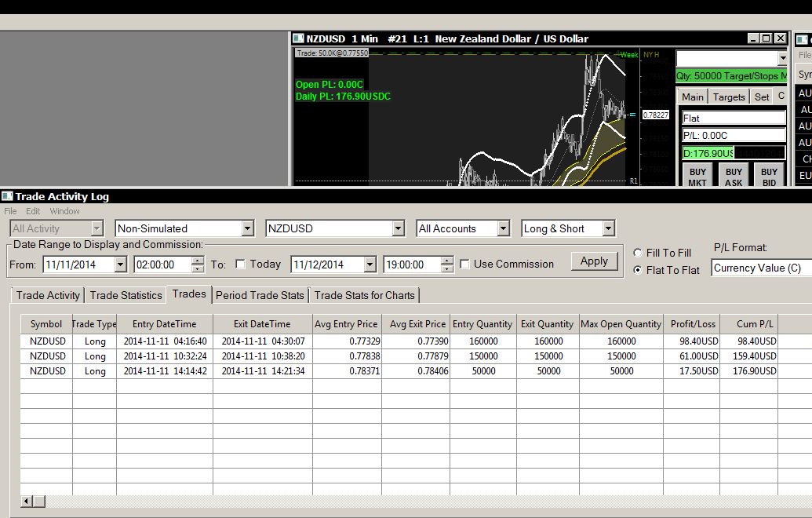The width and height of the screenshot is (812, 518).
Task: Open the From date 11/11/2014 picker
Action: (x=120, y=264)
